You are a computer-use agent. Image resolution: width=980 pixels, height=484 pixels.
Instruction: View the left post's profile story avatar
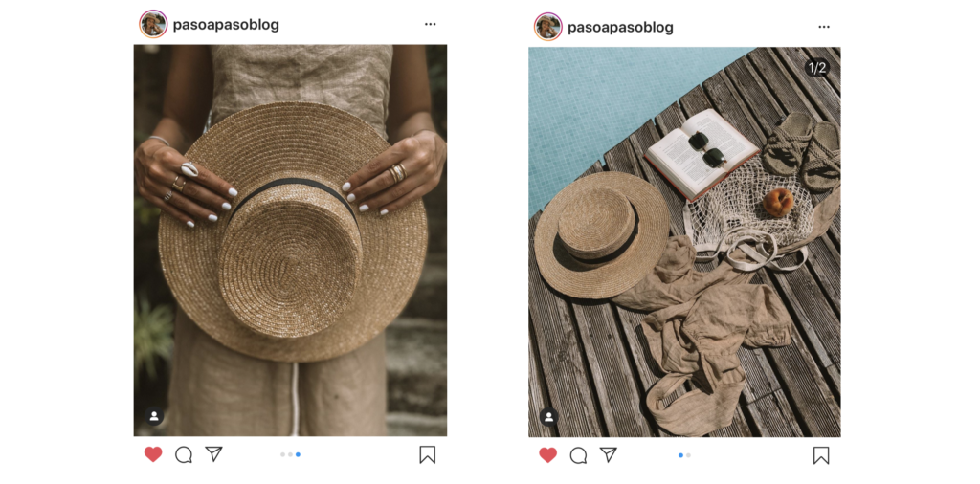point(153,24)
